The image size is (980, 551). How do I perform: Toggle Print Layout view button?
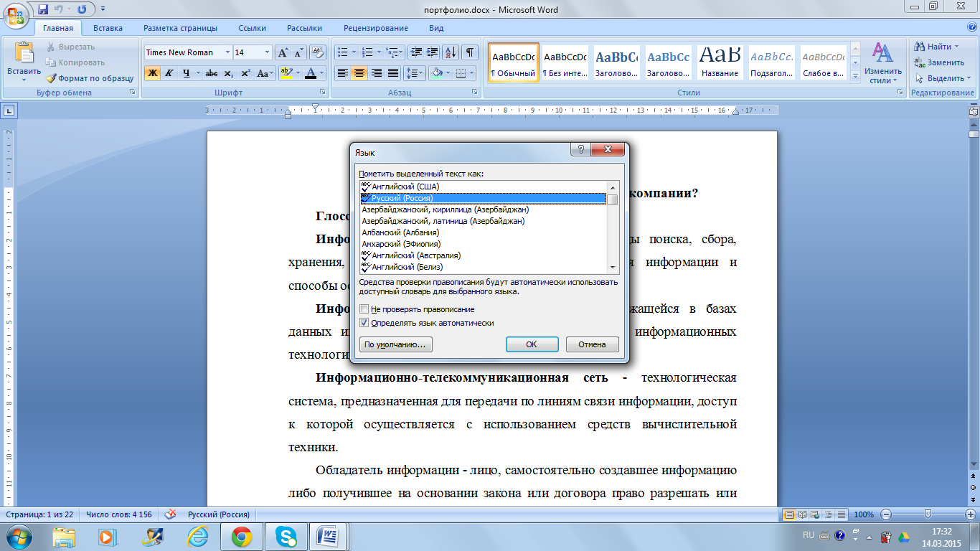coord(788,514)
